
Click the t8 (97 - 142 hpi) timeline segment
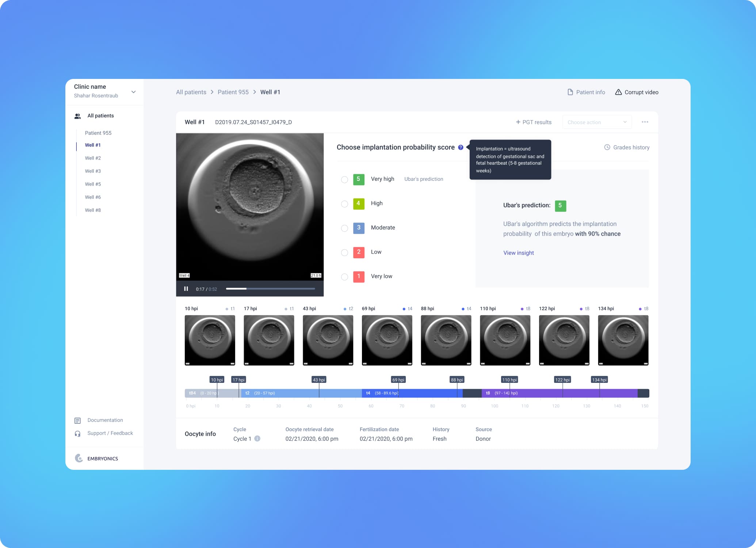point(560,393)
